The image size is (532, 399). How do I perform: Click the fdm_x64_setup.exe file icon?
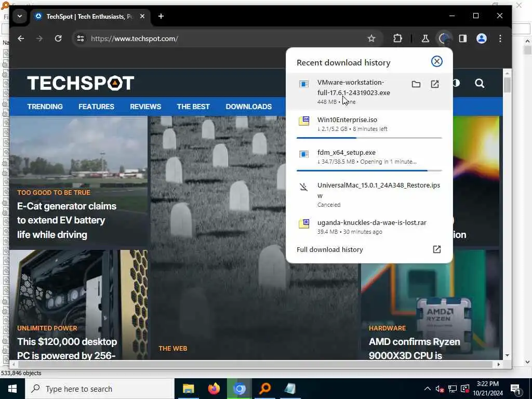coord(303,154)
